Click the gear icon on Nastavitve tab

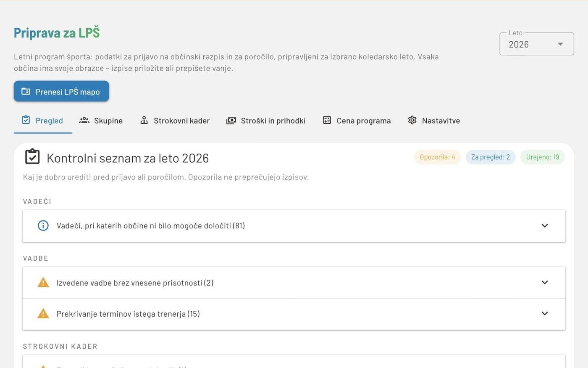click(x=412, y=120)
